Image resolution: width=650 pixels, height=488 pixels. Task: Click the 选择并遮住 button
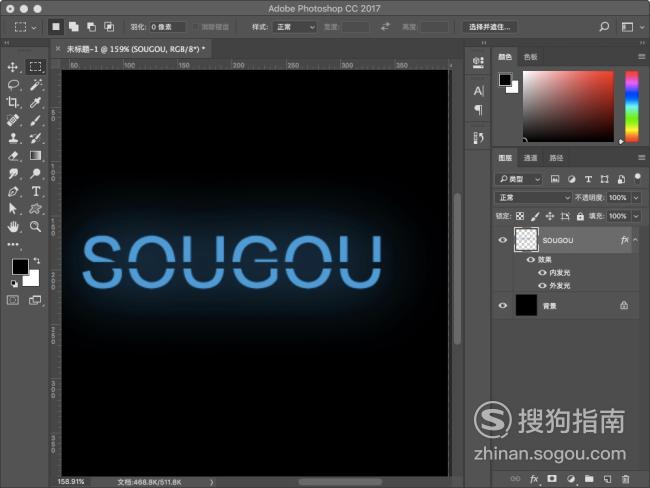click(x=490, y=27)
